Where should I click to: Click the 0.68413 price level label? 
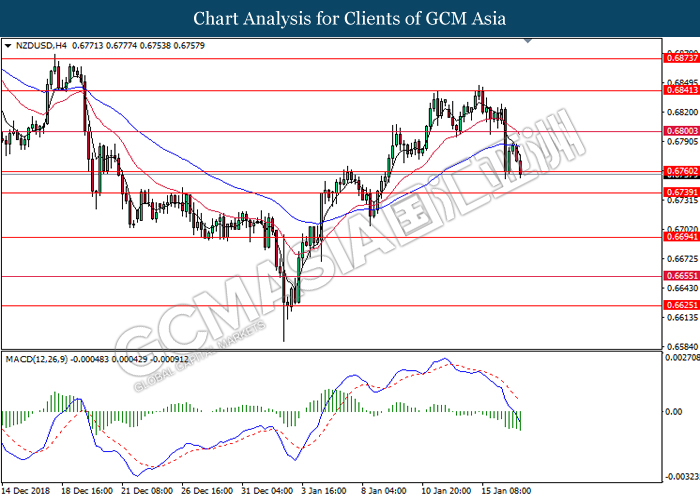[x=682, y=90]
